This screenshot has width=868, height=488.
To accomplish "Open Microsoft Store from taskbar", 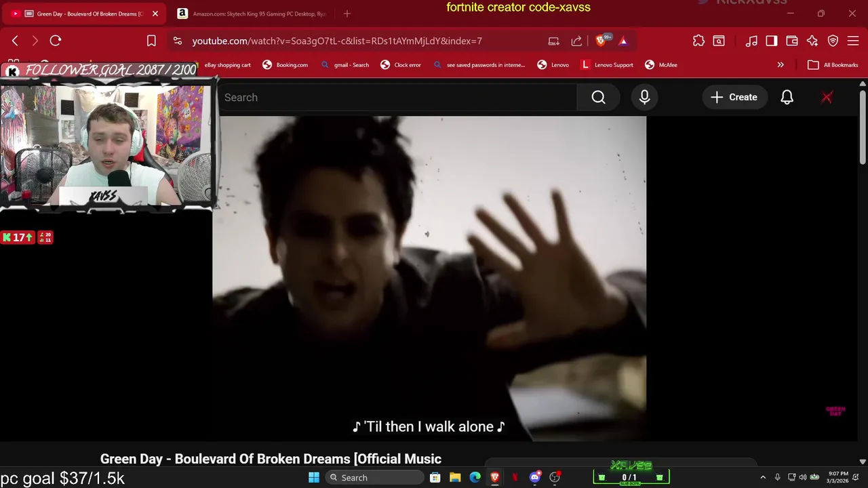I will (435, 478).
